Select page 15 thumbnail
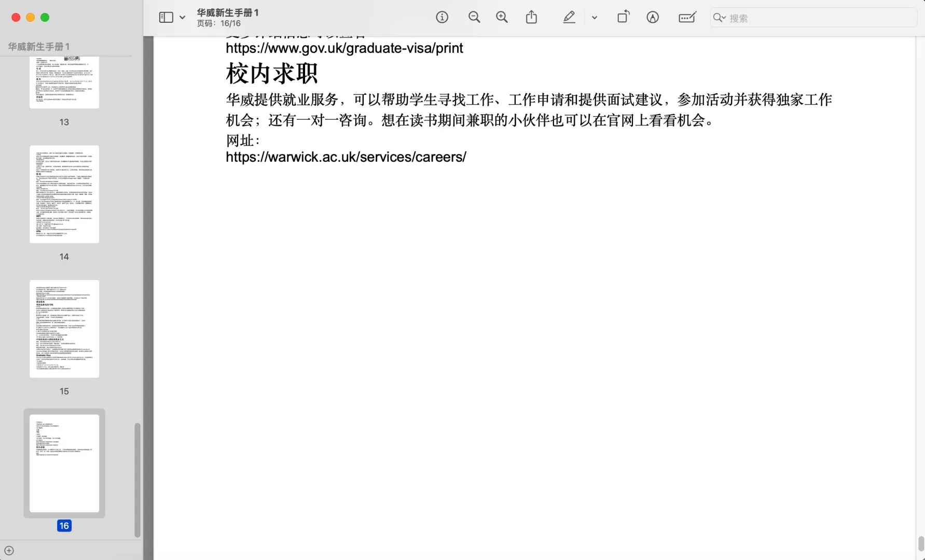925x560 pixels. (64, 329)
